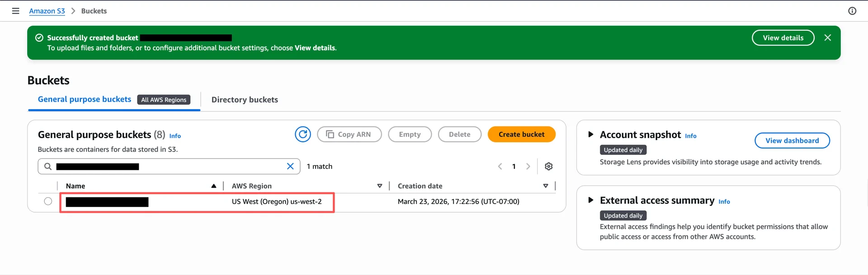This screenshot has height=275, width=868.
Task: Sort by Creation date column arrow
Action: (546, 186)
